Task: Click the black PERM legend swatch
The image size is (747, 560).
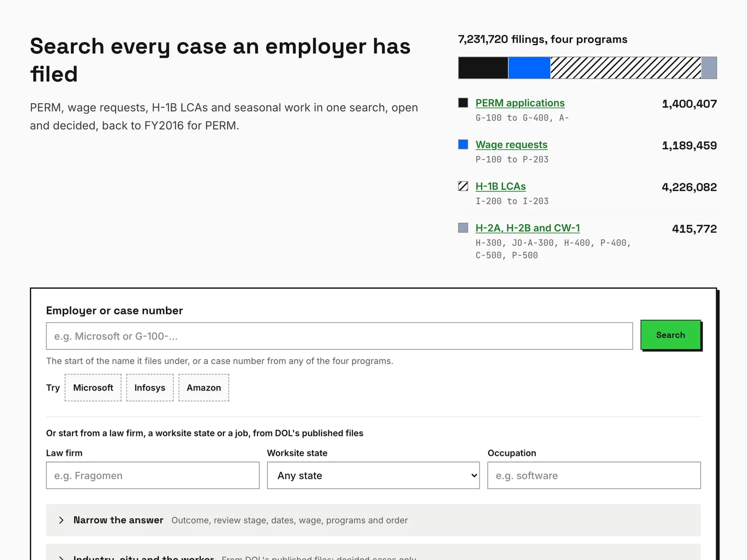Action: (463, 103)
